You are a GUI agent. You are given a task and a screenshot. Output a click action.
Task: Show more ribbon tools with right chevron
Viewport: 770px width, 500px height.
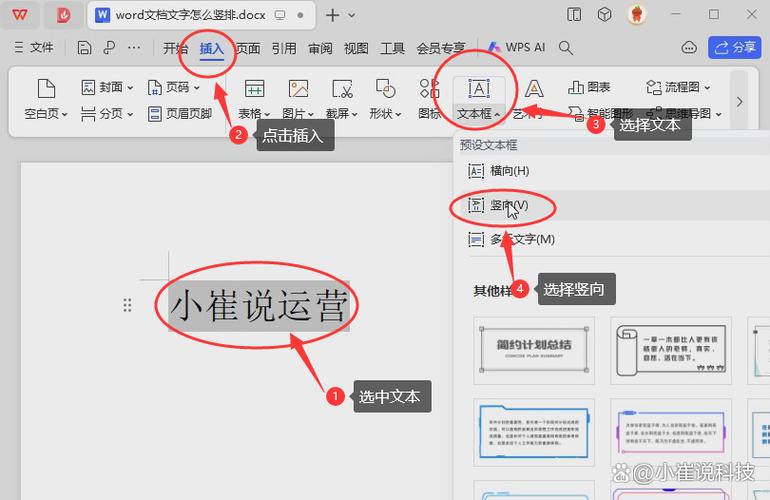pyautogui.click(x=740, y=102)
